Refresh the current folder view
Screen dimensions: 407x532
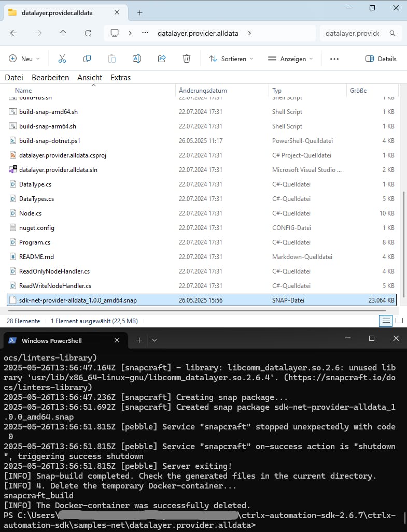click(88, 33)
